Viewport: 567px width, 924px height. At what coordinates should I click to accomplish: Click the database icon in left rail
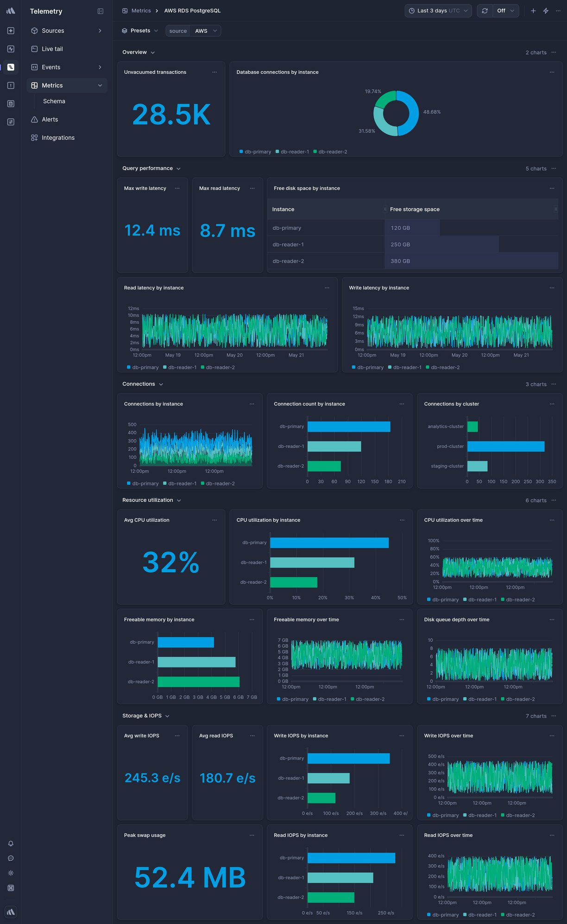click(11, 104)
